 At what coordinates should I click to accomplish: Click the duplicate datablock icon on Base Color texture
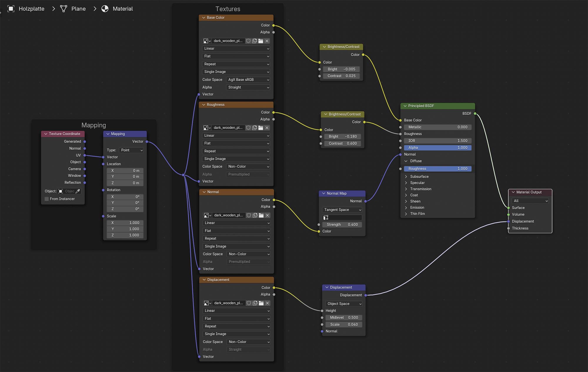254,41
